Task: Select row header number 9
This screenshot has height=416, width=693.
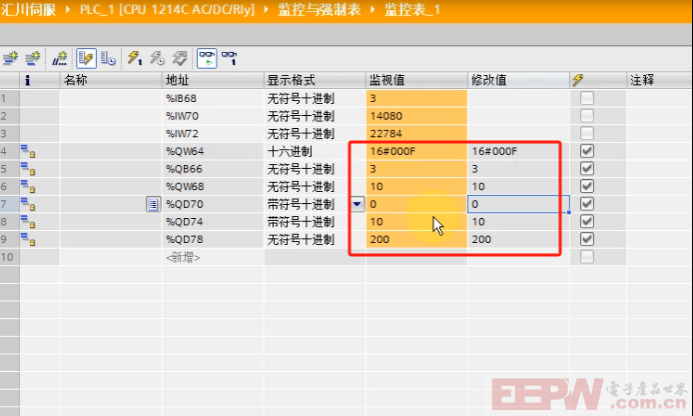Action: 10,240
